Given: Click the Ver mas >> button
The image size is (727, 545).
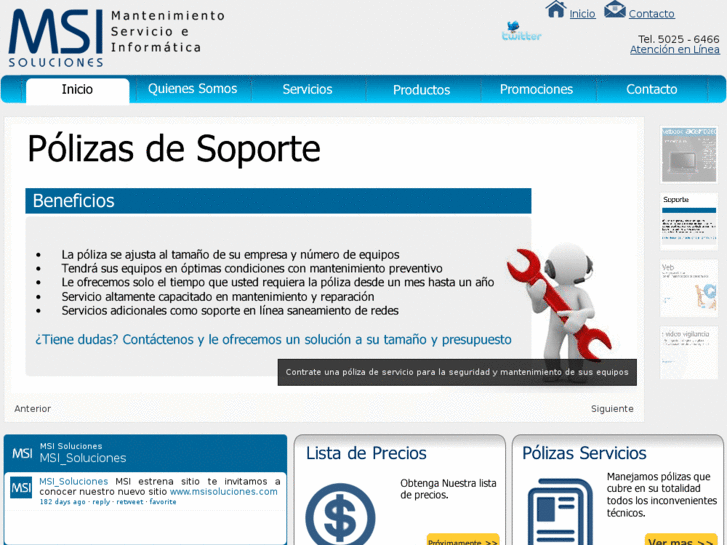Looking at the screenshot, I should point(681,540).
